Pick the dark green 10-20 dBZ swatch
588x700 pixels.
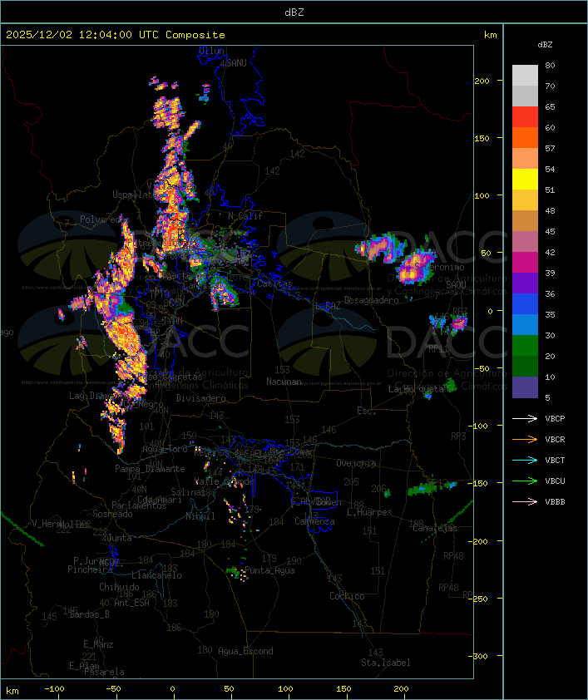(525, 366)
